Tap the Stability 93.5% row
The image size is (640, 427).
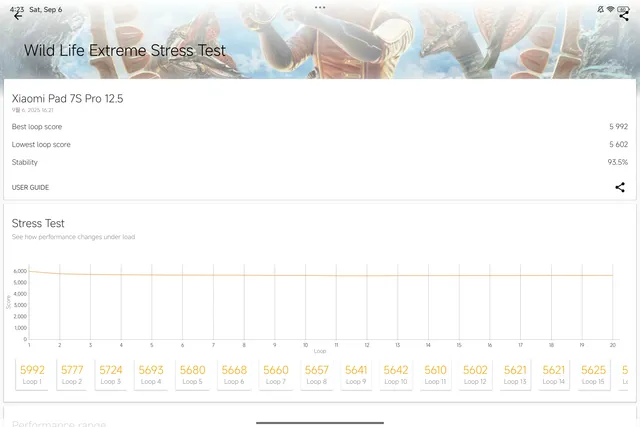tap(320, 161)
